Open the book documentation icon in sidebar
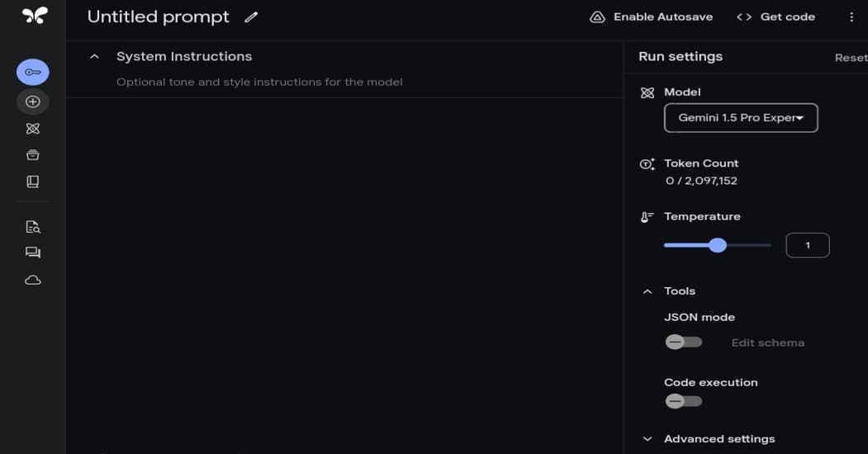Viewport: 868px width, 454px height. coord(33,182)
